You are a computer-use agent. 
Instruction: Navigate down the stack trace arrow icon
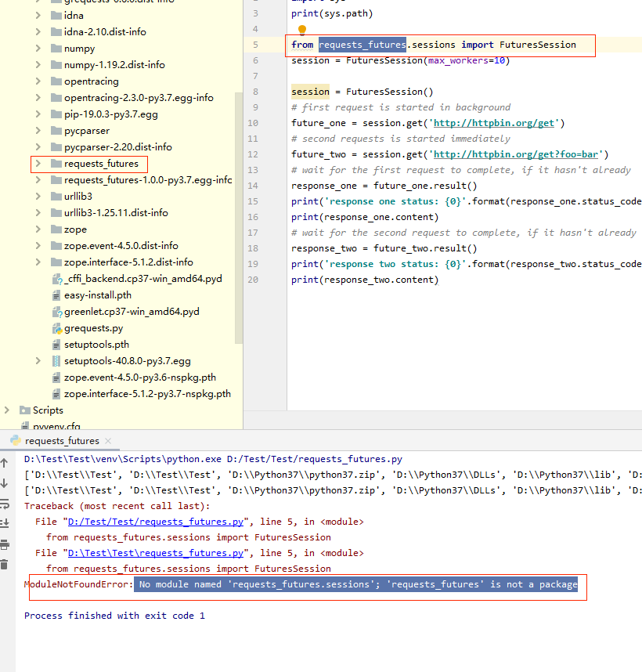tap(6, 484)
